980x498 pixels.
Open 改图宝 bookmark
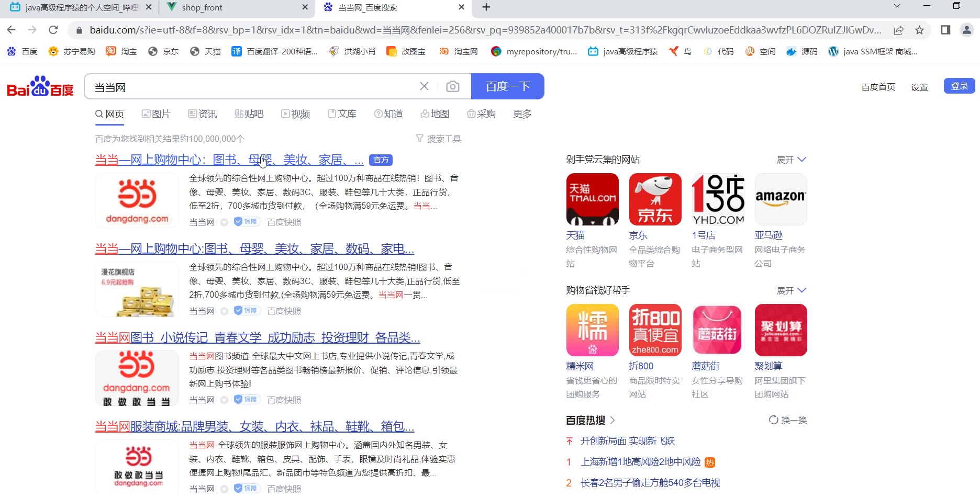406,51
